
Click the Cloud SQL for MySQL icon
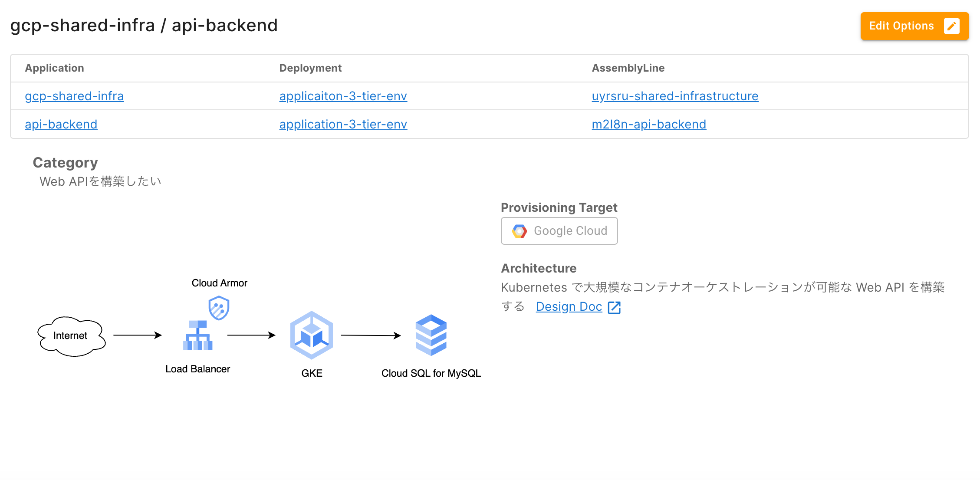[431, 335]
